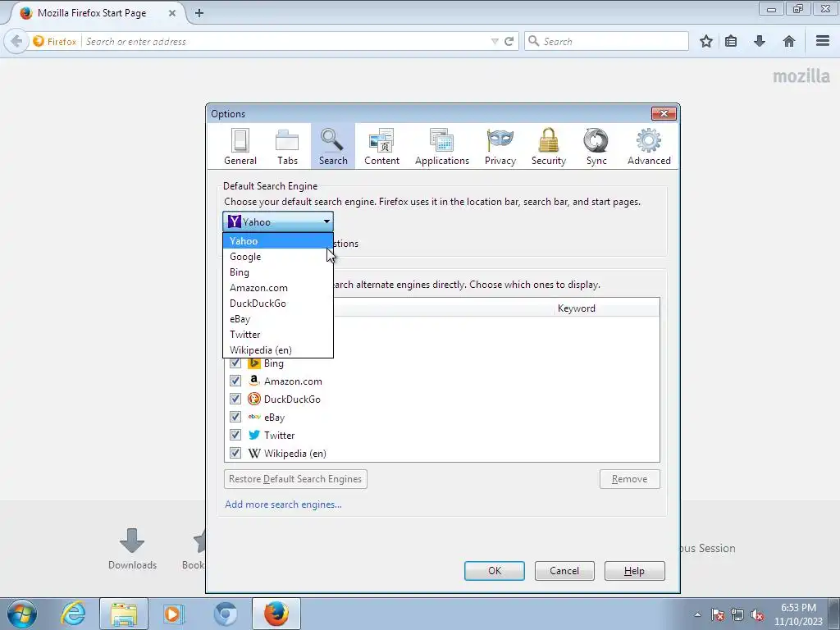Click the browser Back arrow button
This screenshot has height=630, width=840.
(x=16, y=41)
